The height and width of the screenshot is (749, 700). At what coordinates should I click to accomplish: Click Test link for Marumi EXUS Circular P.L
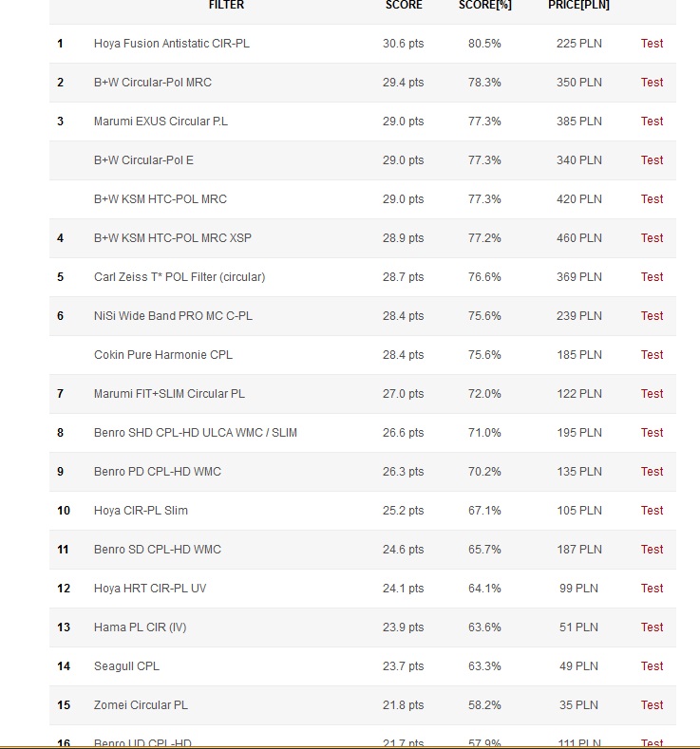click(x=652, y=122)
